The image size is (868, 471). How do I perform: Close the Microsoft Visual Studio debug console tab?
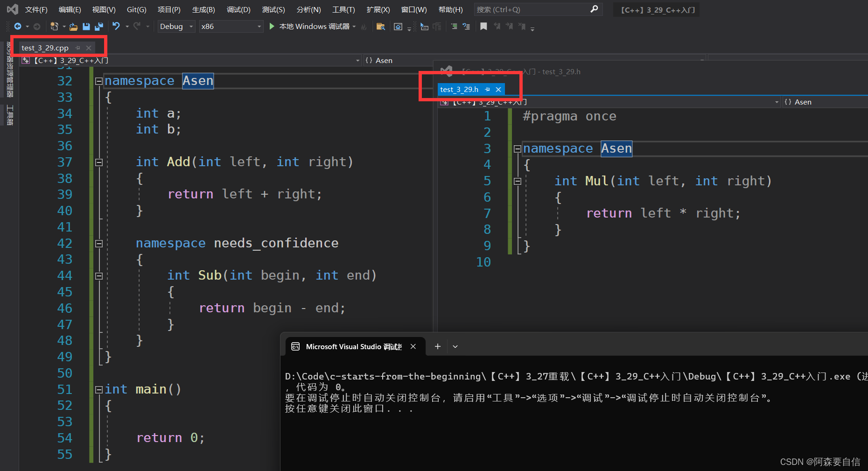pos(413,346)
